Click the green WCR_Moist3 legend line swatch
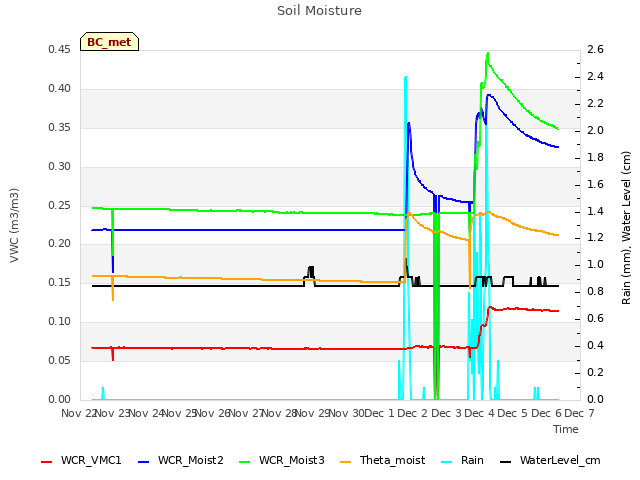640x480 pixels. tap(244, 462)
